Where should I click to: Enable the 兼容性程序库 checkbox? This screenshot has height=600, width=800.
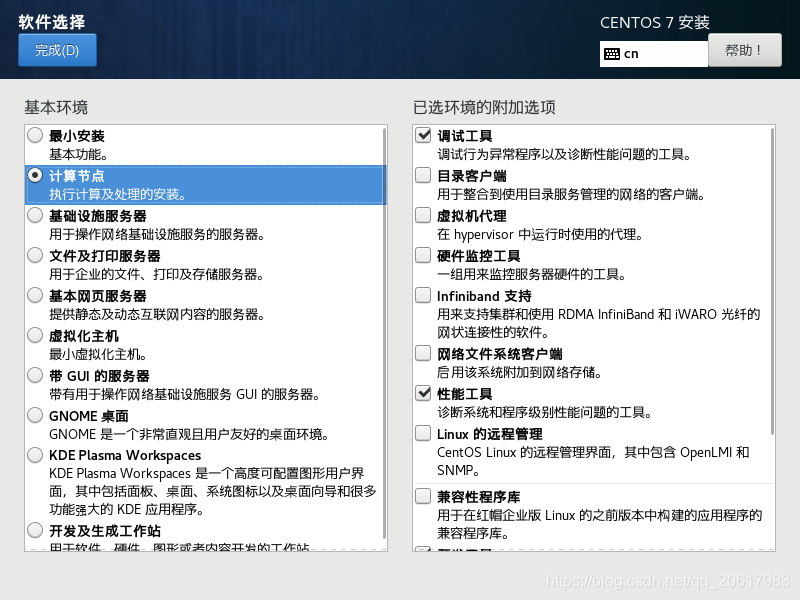(x=423, y=496)
